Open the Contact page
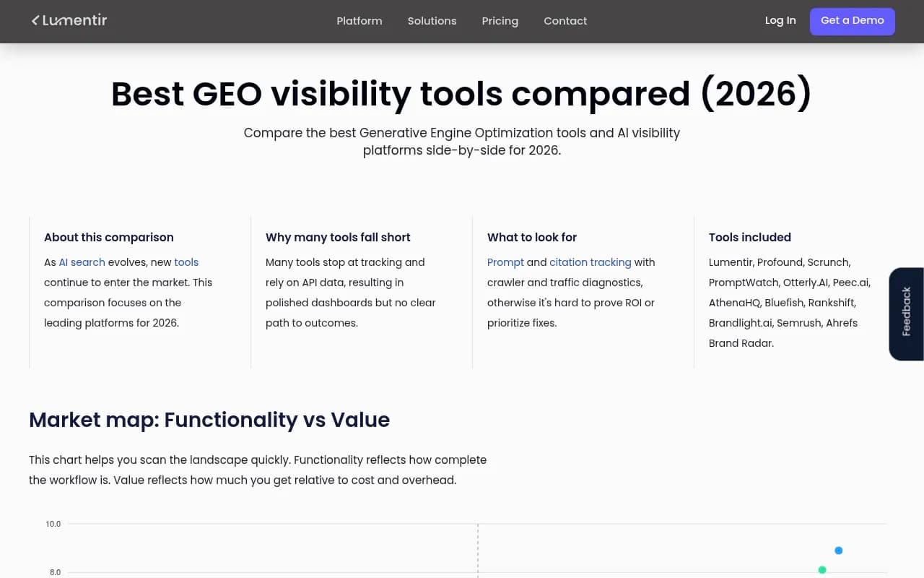This screenshot has width=924, height=578. click(x=565, y=21)
